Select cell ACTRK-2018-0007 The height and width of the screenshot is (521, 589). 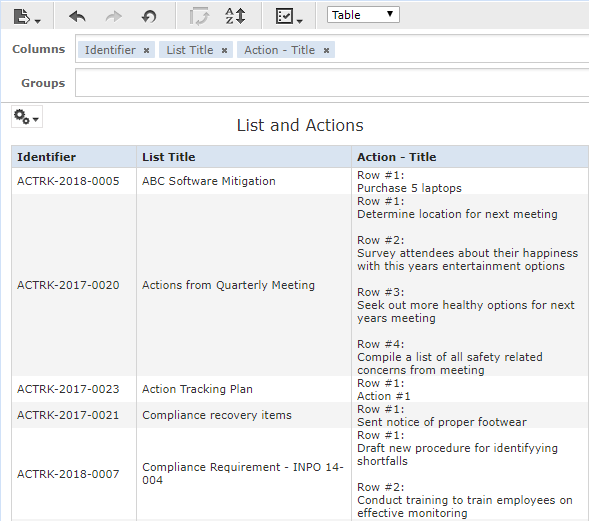pyautogui.click(x=74, y=474)
